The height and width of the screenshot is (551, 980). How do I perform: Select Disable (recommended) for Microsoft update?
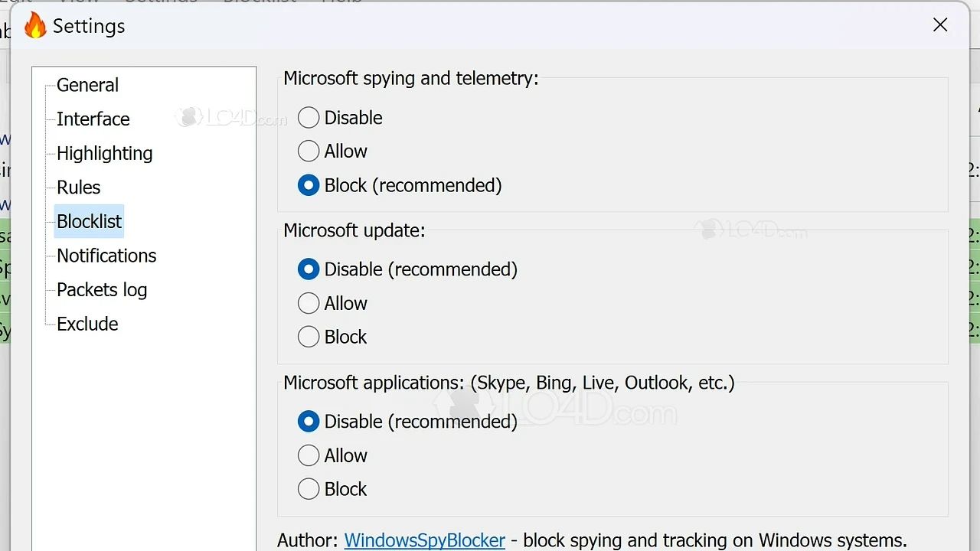407,269
